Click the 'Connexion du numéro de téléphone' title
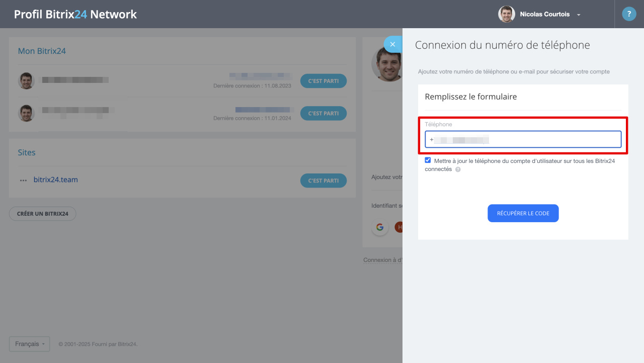644x363 pixels. (x=503, y=45)
